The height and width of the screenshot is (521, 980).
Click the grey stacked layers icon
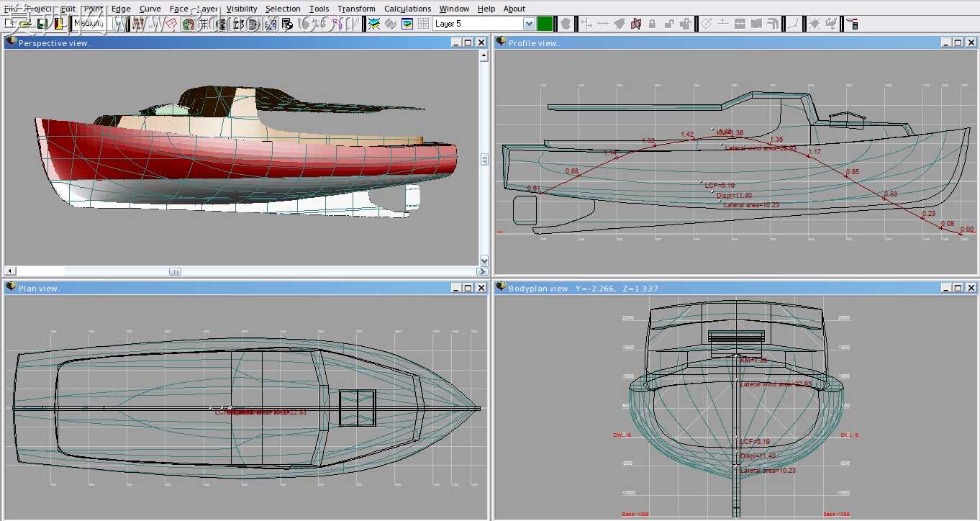391,24
